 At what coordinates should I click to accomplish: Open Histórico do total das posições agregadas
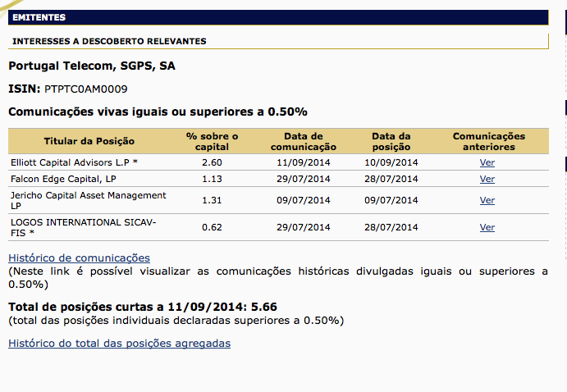pyautogui.click(x=119, y=344)
